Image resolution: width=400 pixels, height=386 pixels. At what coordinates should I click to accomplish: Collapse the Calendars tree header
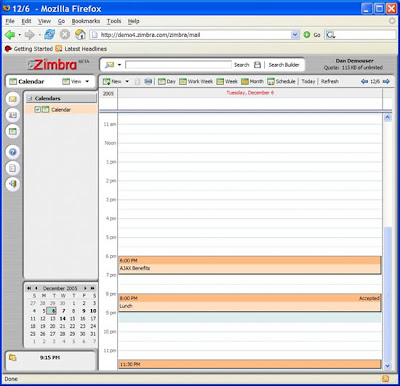[x=30, y=98]
